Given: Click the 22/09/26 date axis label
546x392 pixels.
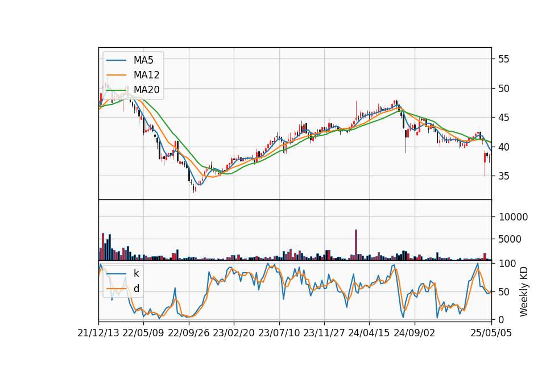Looking at the screenshot, I should click(x=189, y=333).
